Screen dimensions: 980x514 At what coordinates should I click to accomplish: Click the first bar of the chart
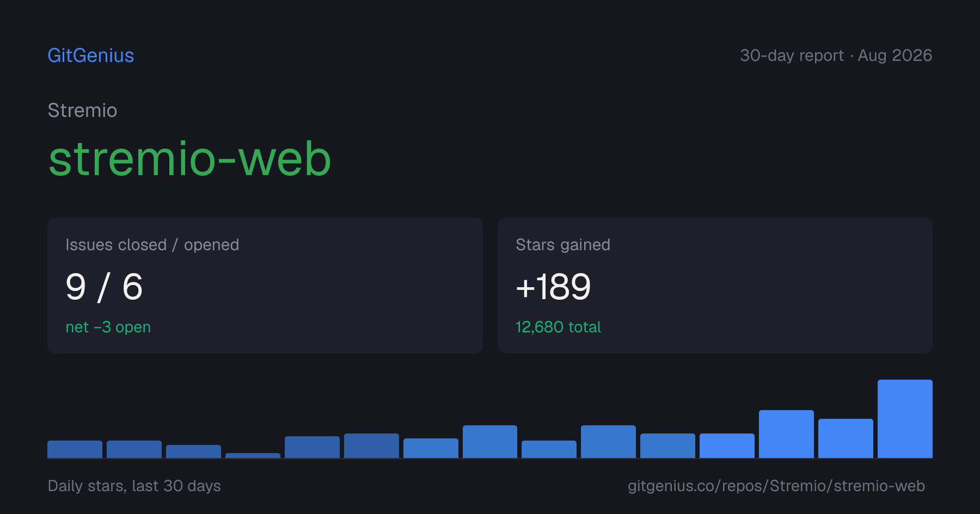75,449
